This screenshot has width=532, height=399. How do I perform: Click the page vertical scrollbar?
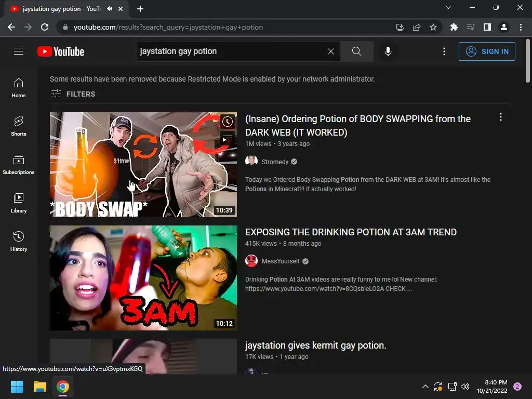528,61
